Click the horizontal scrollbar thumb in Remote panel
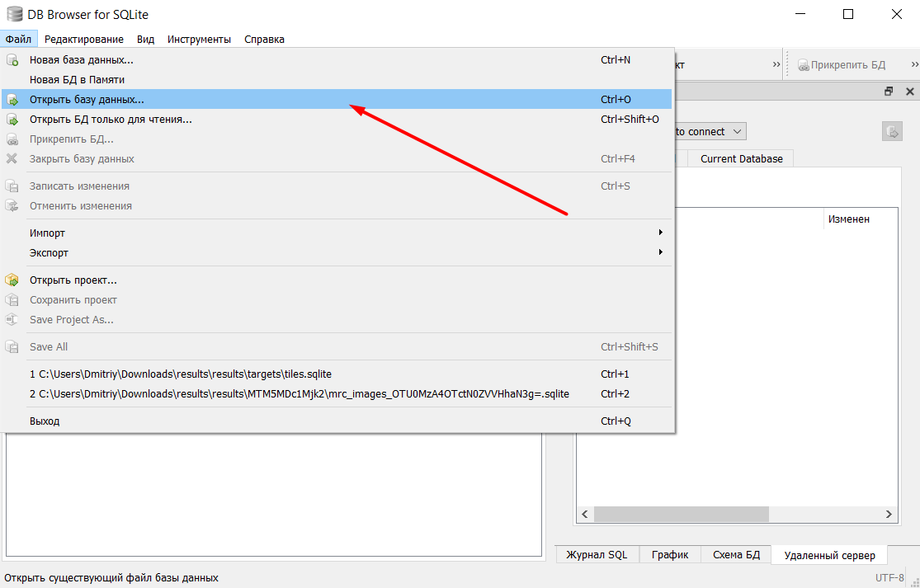 pos(682,514)
